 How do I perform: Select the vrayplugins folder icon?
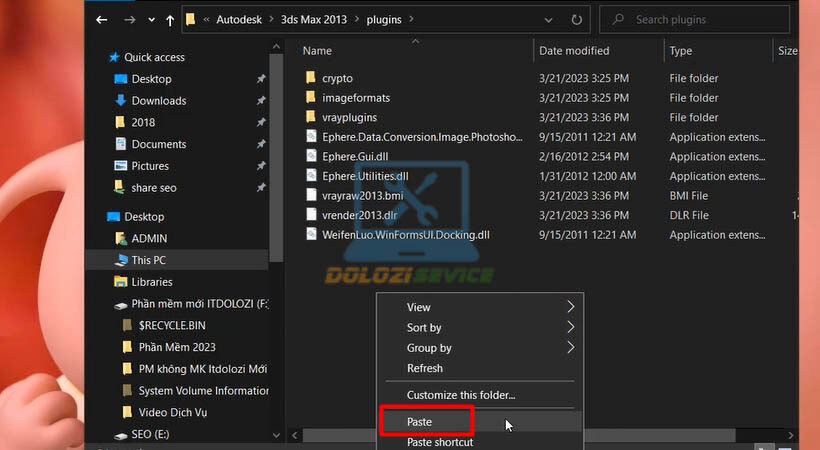point(311,117)
